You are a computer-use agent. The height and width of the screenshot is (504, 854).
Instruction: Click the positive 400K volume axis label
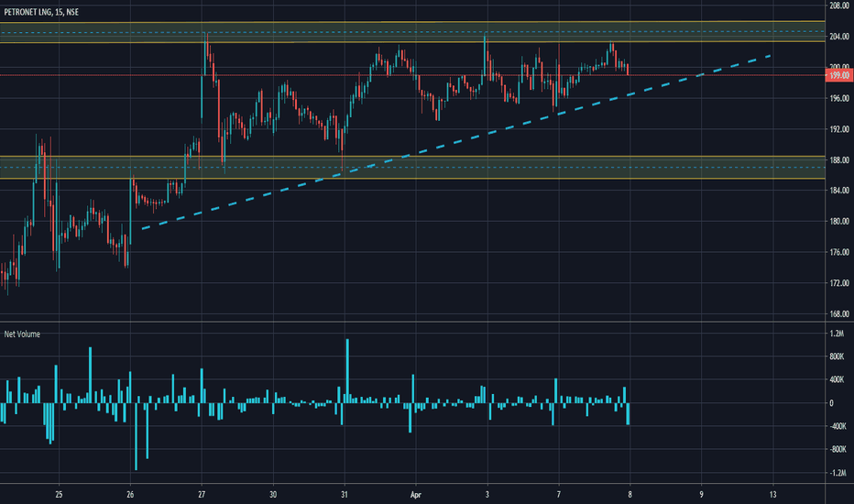(x=838, y=379)
